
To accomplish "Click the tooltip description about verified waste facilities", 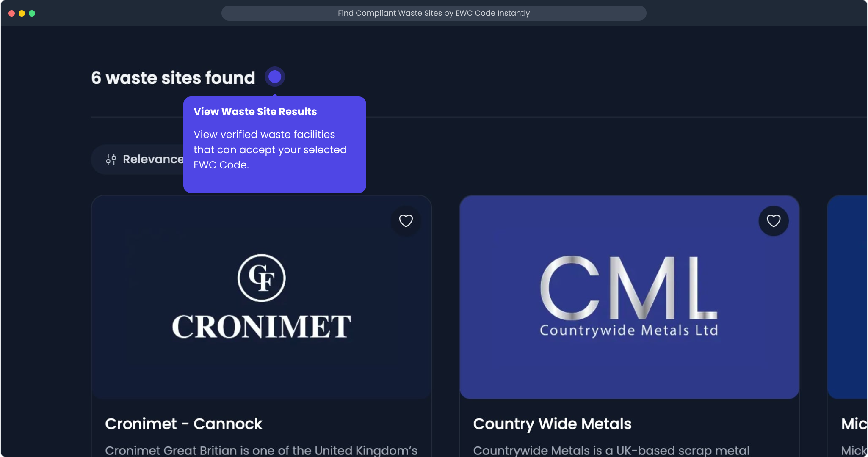I will tap(270, 149).
